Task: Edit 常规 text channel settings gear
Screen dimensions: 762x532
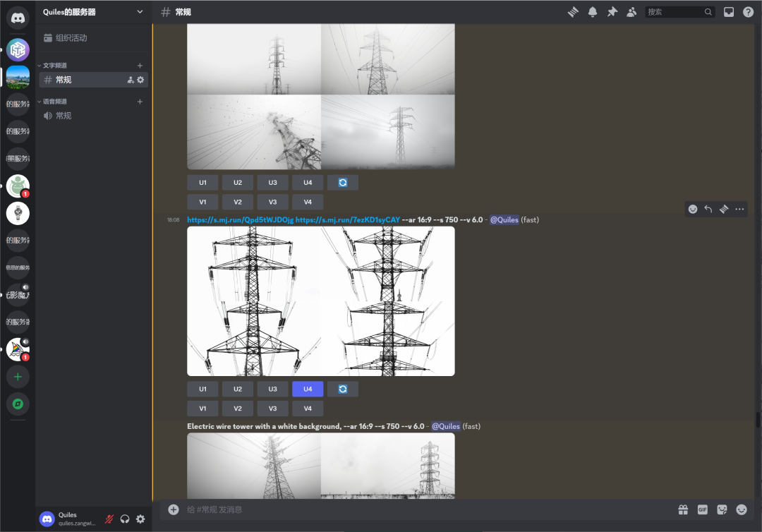Action: click(140, 80)
